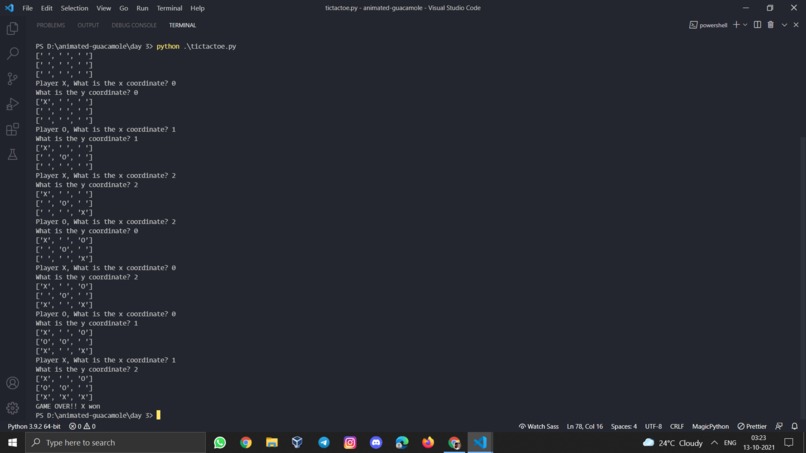Click the Type here to search box

(116, 442)
